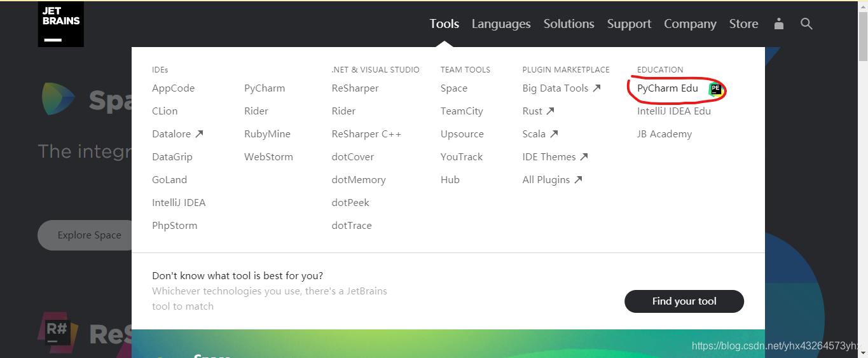Click the "EDUCATION" column heading
The height and width of the screenshot is (358, 868).
point(660,70)
